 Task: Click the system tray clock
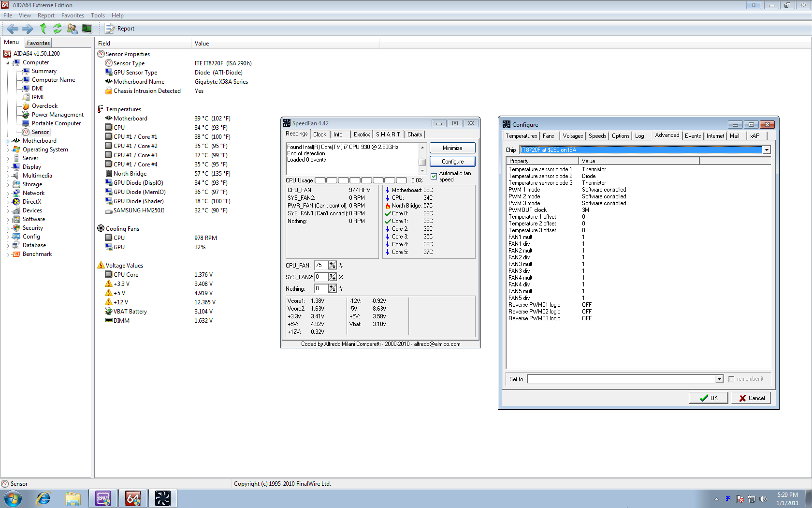point(787,499)
